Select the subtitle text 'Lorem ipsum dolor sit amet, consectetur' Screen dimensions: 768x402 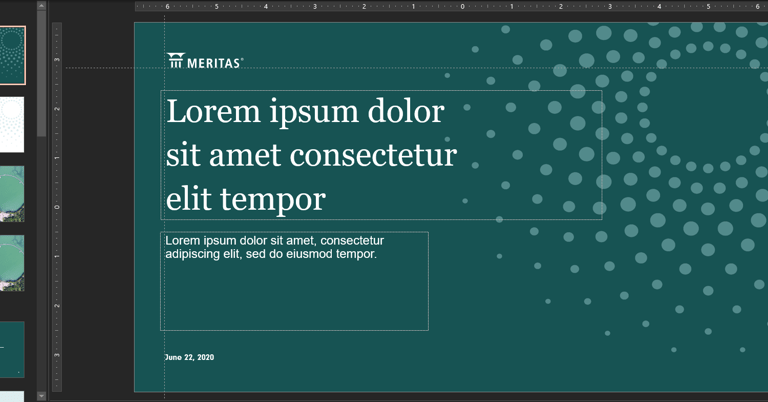274,240
